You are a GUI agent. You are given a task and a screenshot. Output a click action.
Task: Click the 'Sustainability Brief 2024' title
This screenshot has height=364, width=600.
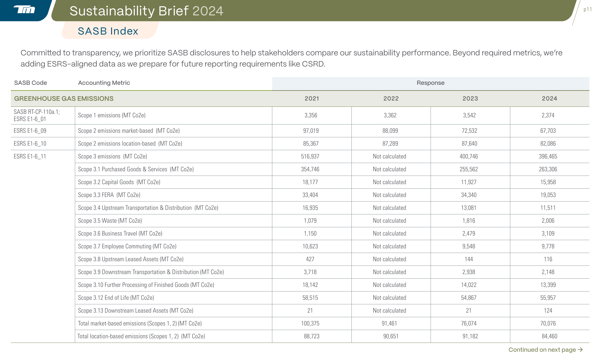click(x=146, y=11)
